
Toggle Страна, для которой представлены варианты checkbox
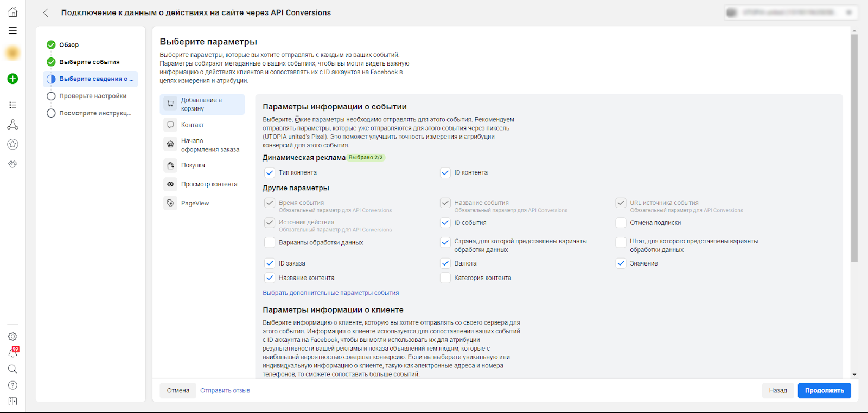(x=445, y=242)
